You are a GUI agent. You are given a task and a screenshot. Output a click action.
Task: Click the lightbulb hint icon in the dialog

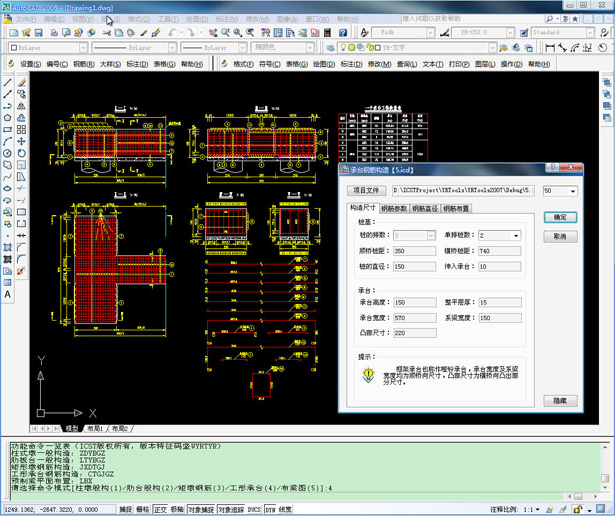point(368,376)
